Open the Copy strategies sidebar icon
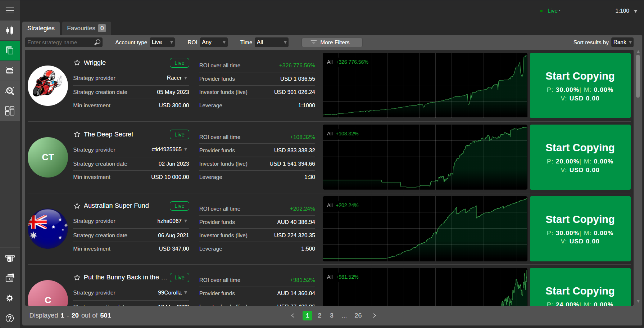The height and width of the screenshot is (328, 644). (x=10, y=50)
